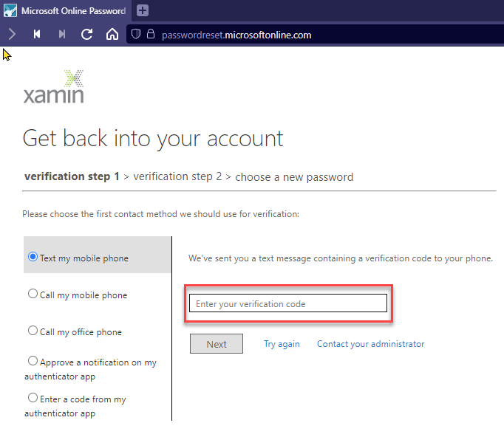Viewport: 504px width, 437px height.
Task: Switch to Microsoft Online Password tab
Action: pos(65,10)
